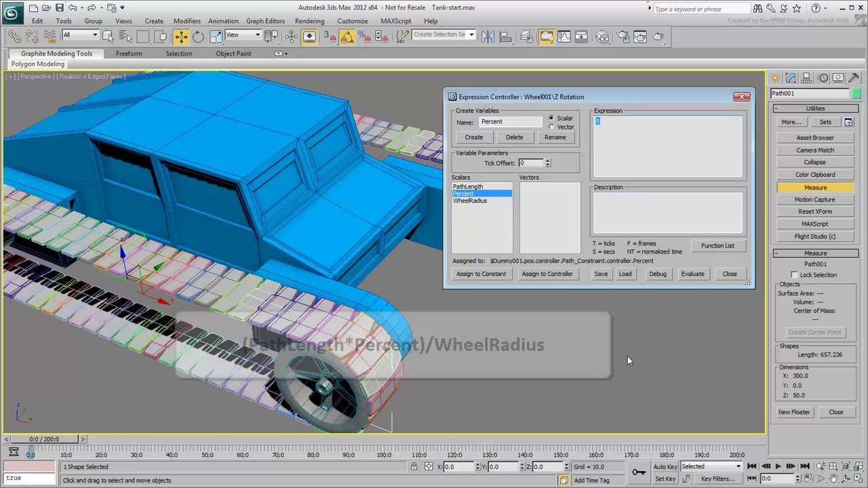The image size is (868, 488).
Task: Activate the Select and Scale tool
Action: click(216, 36)
